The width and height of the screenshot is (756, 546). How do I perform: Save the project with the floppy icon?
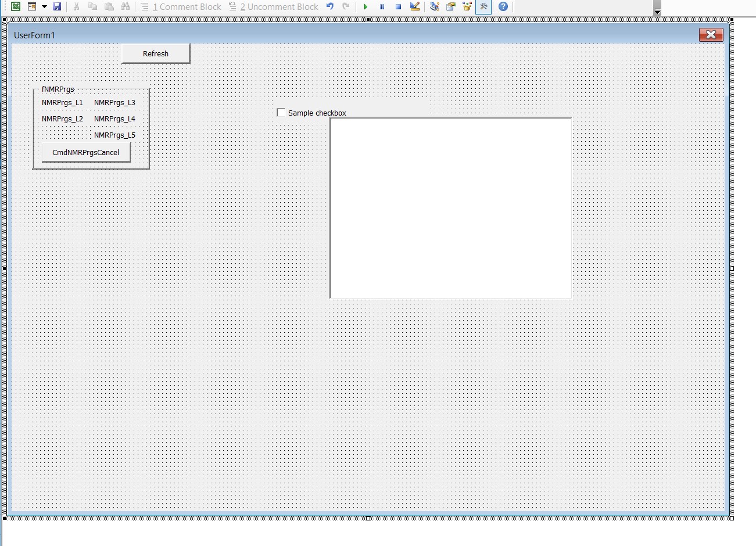[x=57, y=7]
